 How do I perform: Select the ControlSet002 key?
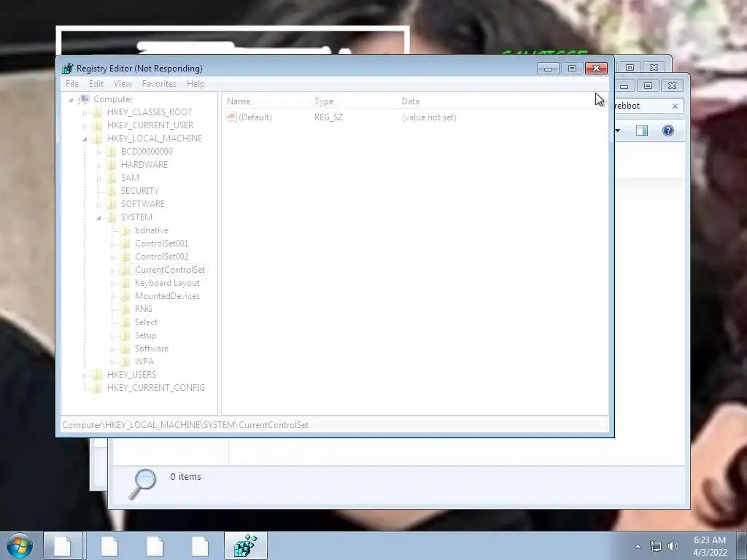[161, 257]
